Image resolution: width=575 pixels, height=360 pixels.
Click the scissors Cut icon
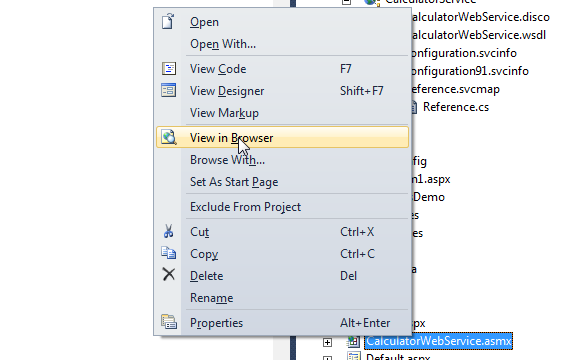(x=169, y=231)
